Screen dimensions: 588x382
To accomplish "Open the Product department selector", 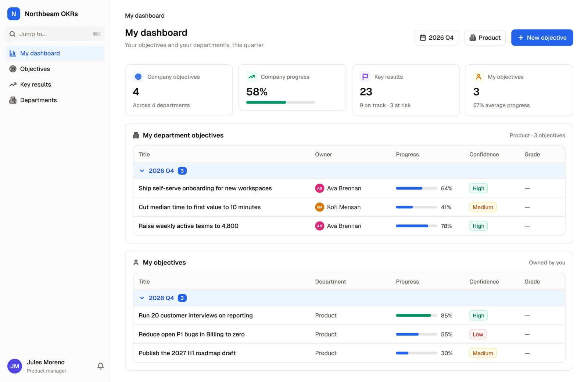I will click(485, 38).
